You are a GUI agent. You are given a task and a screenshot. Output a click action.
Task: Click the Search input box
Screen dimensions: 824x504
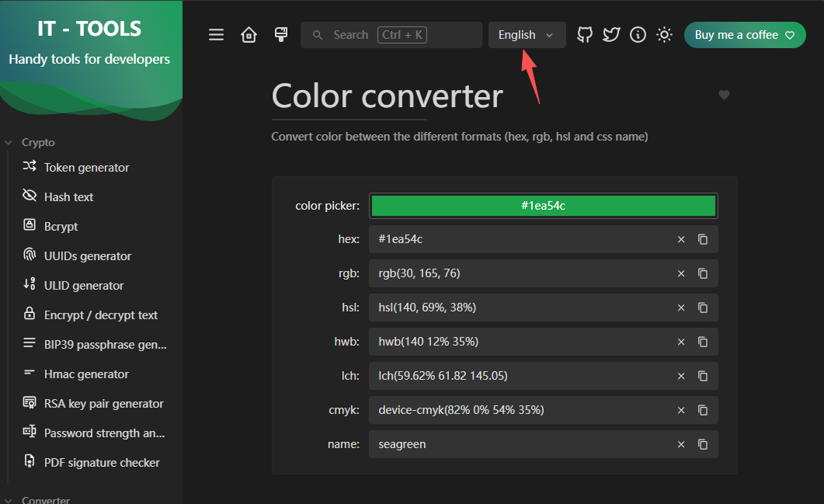pyautogui.click(x=391, y=35)
